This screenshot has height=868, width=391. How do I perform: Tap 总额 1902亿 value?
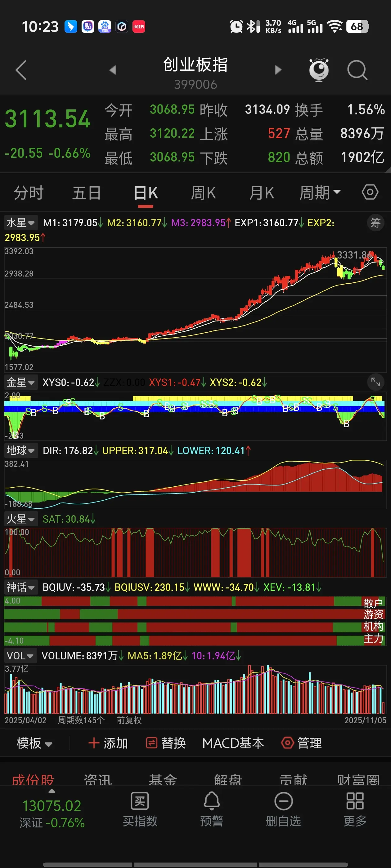click(x=362, y=157)
